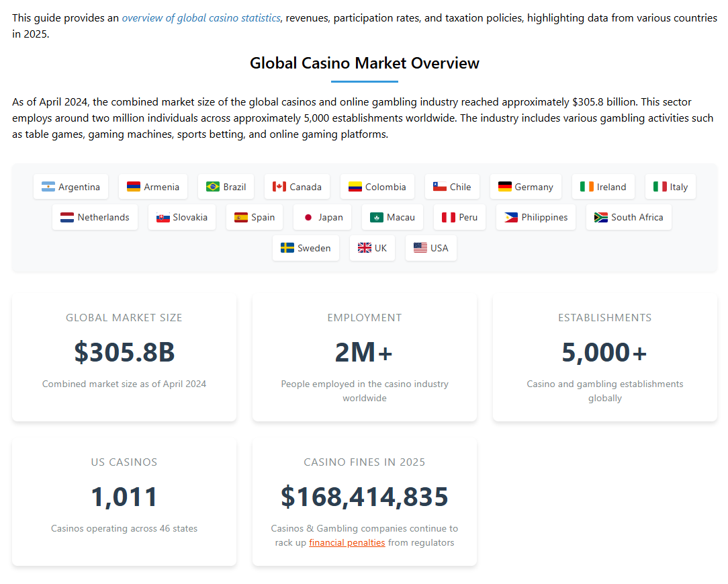Open the Philippines country label
This screenshot has width=728, height=584.
(544, 218)
